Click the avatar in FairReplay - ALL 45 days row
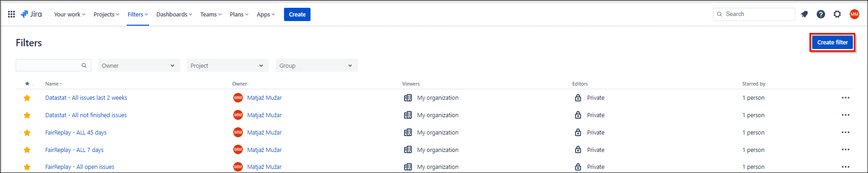This screenshot has height=173, width=868. [238, 133]
